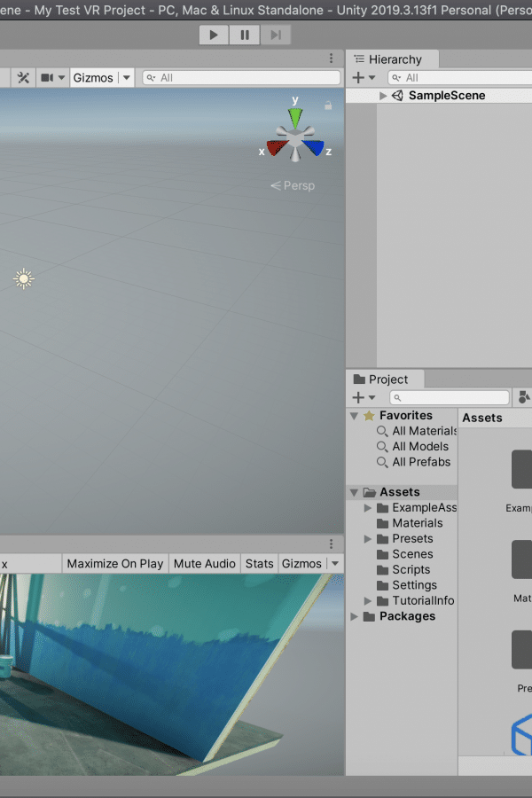
Task: Click the red X axis cone
Action: point(277,147)
